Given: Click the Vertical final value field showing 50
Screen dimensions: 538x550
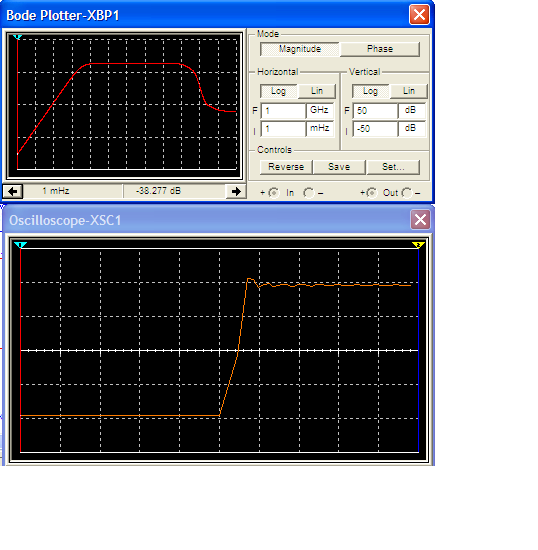Looking at the screenshot, I should [375, 111].
